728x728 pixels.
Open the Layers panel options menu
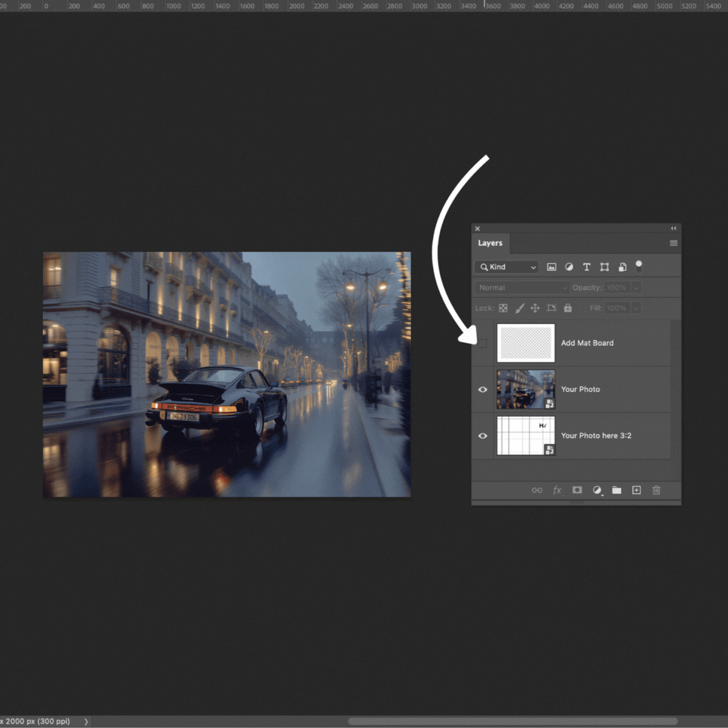(x=673, y=243)
